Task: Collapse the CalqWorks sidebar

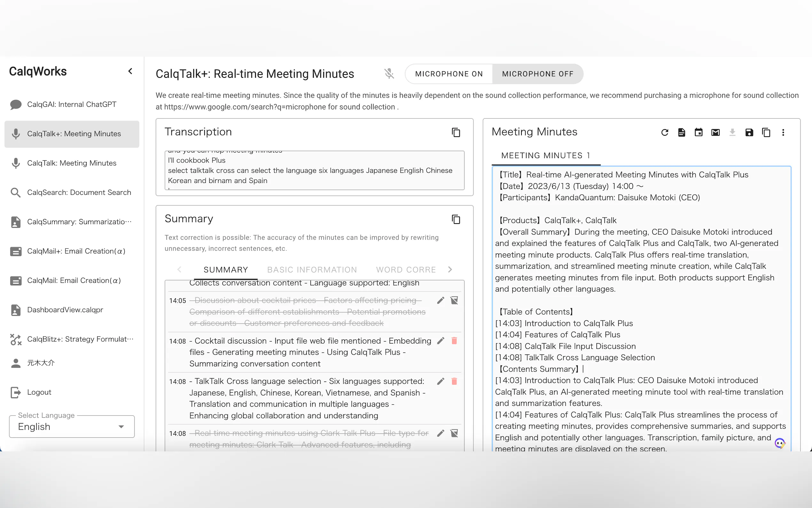Action: point(130,71)
